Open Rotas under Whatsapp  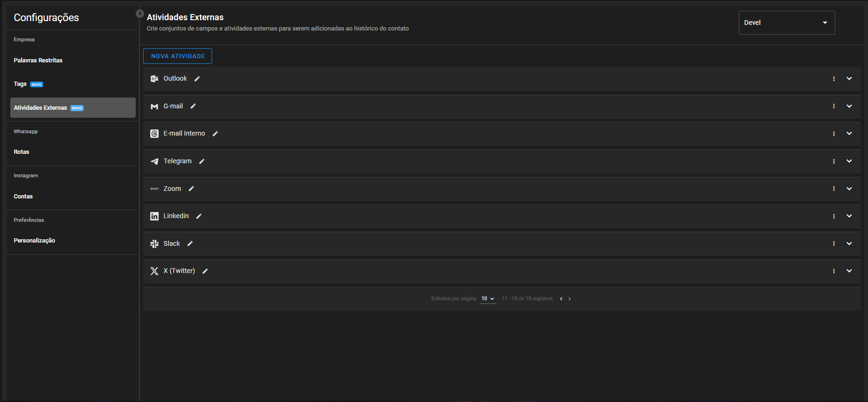(x=22, y=152)
